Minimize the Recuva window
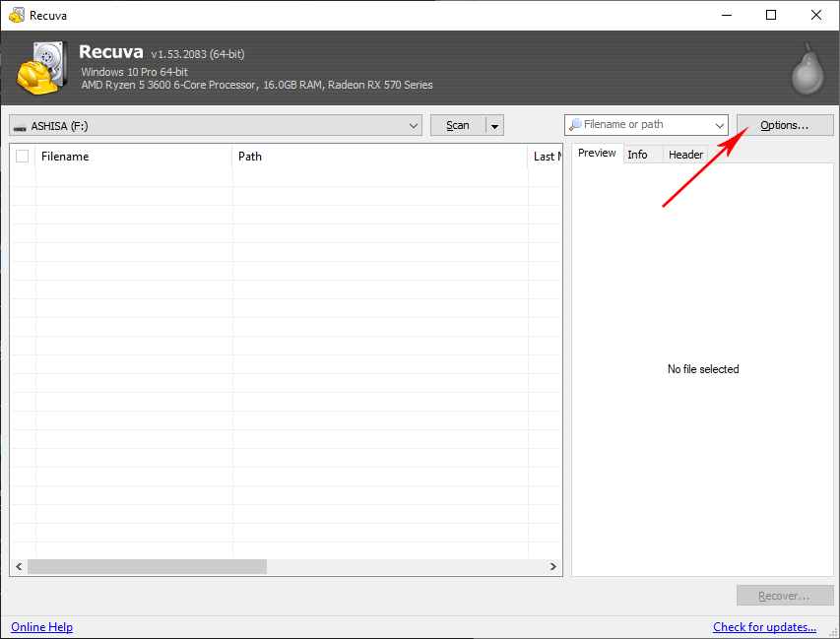 727,15
